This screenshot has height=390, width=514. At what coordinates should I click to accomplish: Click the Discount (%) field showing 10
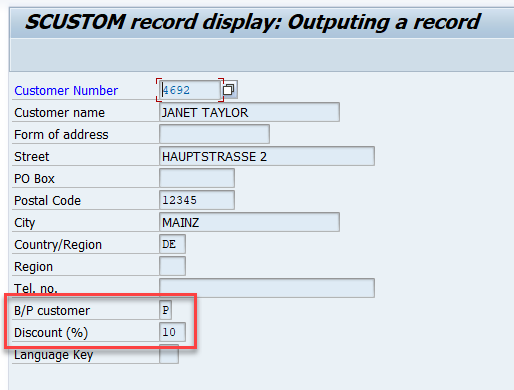pos(172,332)
